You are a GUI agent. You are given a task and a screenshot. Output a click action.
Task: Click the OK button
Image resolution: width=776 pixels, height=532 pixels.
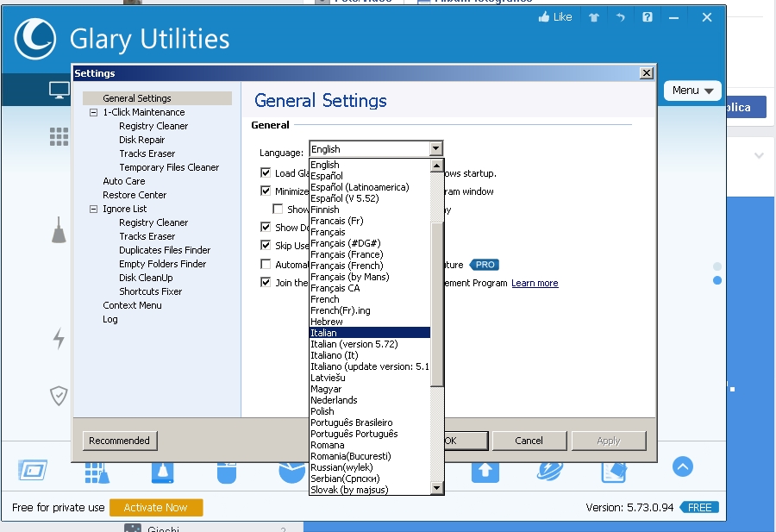coord(466,441)
